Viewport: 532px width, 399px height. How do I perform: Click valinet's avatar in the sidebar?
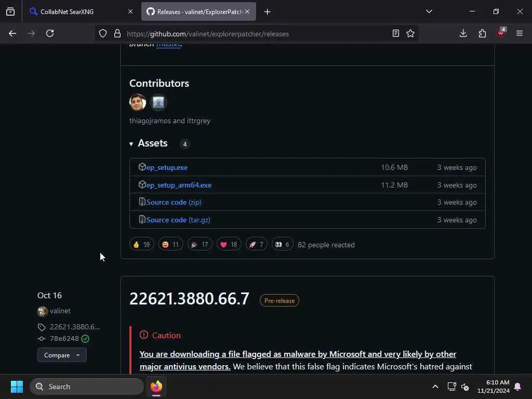pos(43,312)
